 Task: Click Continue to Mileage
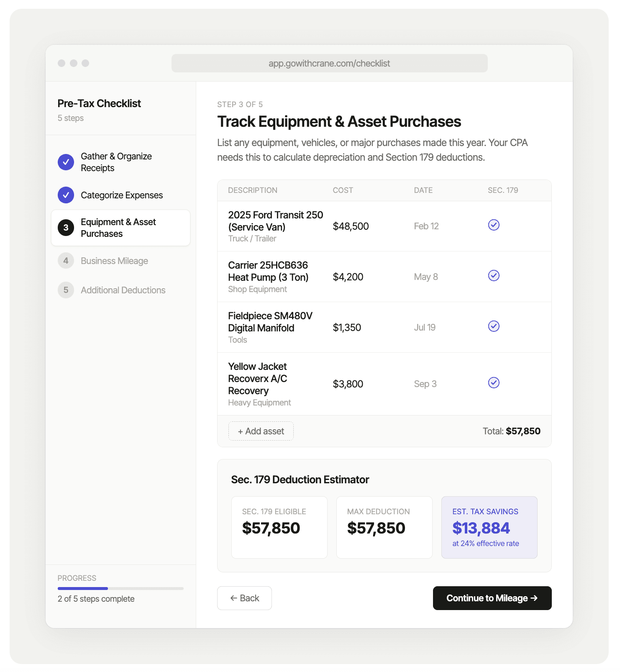(492, 598)
